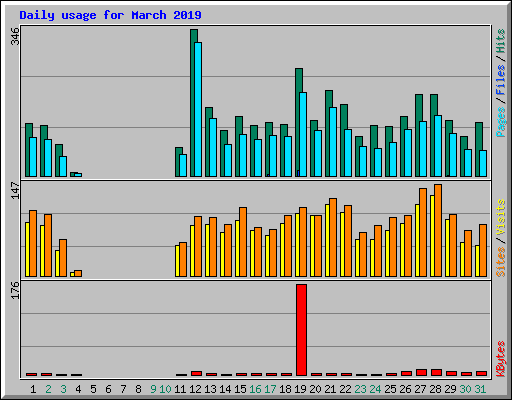Click the 'Sites' legend label

click(500, 262)
